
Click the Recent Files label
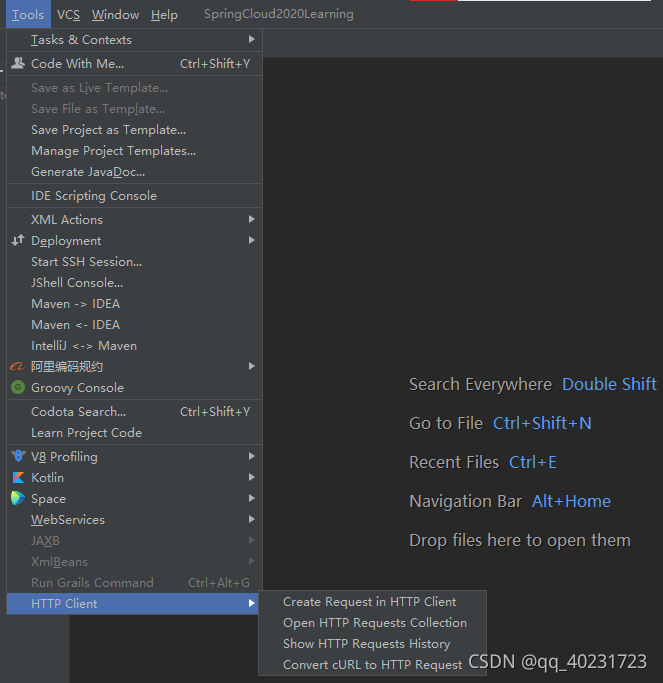click(454, 462)
